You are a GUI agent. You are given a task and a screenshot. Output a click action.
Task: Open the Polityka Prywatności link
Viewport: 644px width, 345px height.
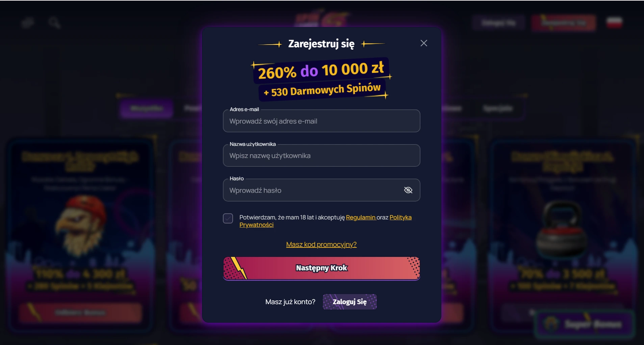coord(326,221)
